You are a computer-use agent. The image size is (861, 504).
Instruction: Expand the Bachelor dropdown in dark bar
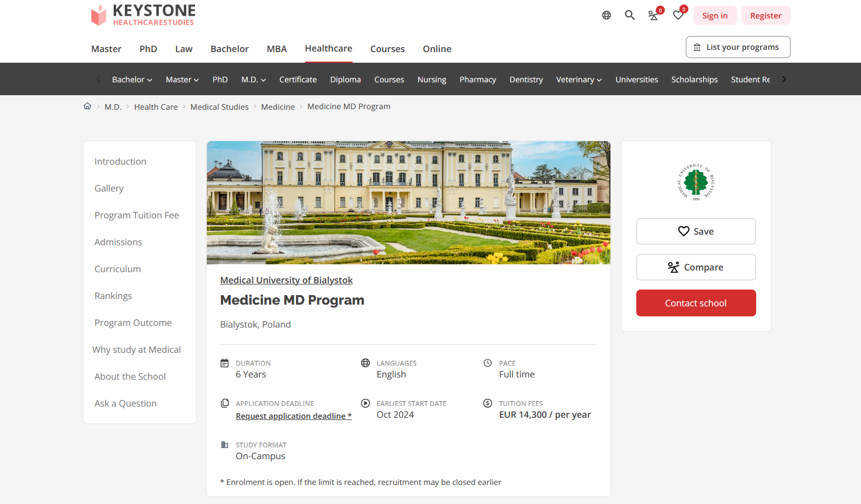pyautogui.click(x=132, y=80)
